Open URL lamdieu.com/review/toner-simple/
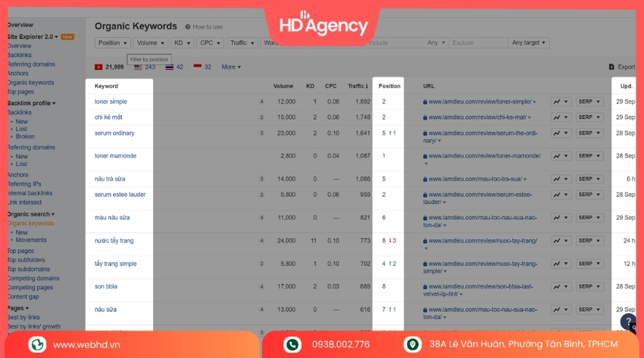The width and height of the screenshot is (644, 358). (479, 102)
